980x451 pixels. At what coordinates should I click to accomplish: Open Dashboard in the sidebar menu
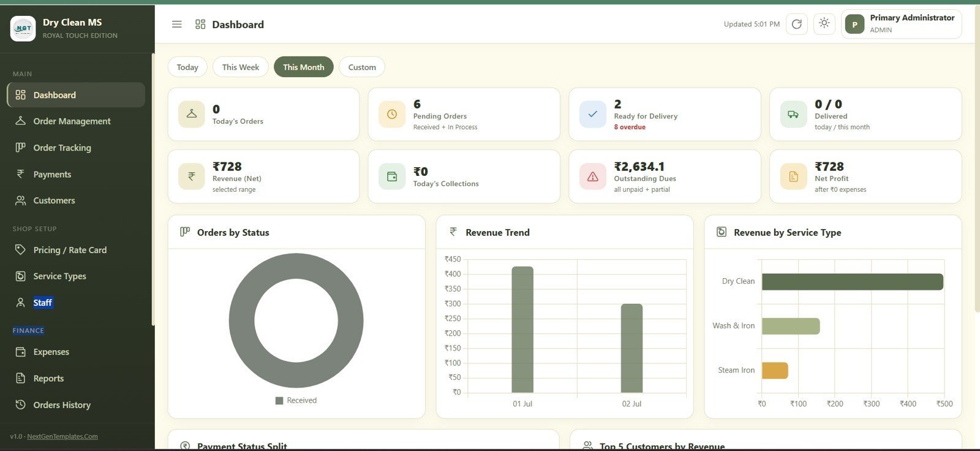76,95
